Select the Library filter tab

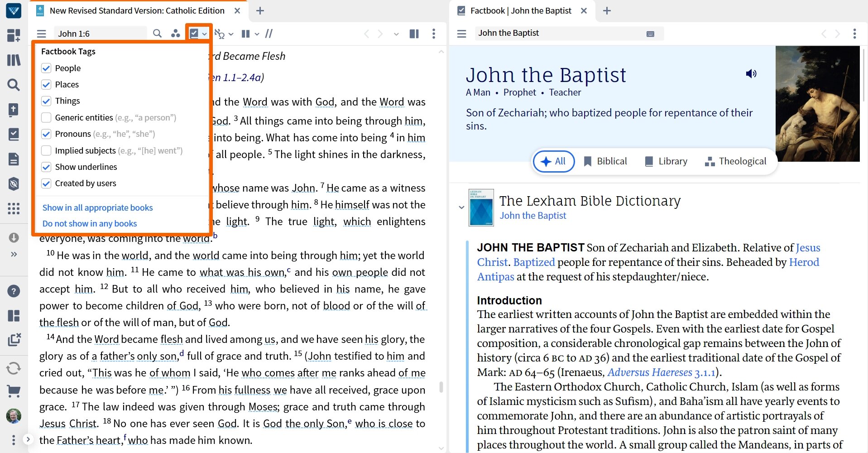pos(666,161)
